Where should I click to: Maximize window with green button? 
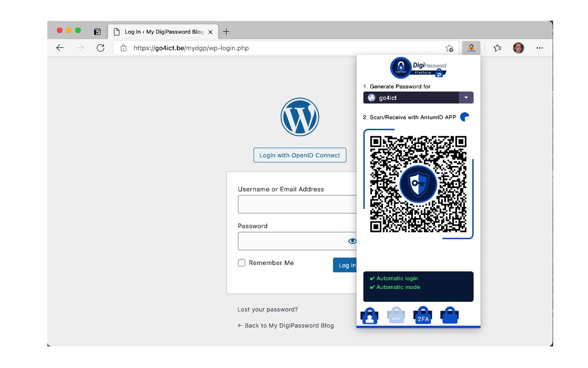78,30
